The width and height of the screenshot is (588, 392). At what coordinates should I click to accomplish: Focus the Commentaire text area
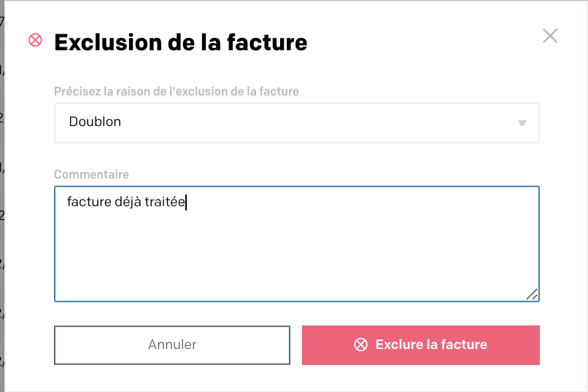tap(297, 244)
